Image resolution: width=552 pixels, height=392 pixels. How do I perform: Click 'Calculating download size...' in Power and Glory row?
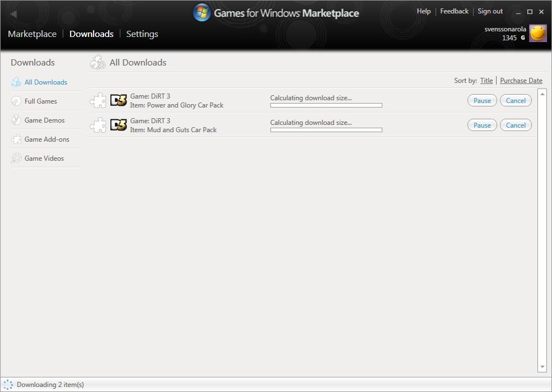311,98
